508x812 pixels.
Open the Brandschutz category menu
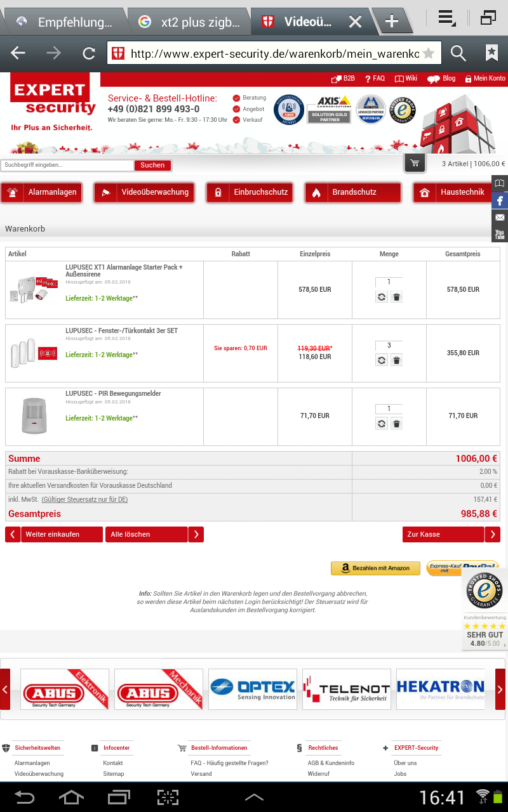click(354, 192)
